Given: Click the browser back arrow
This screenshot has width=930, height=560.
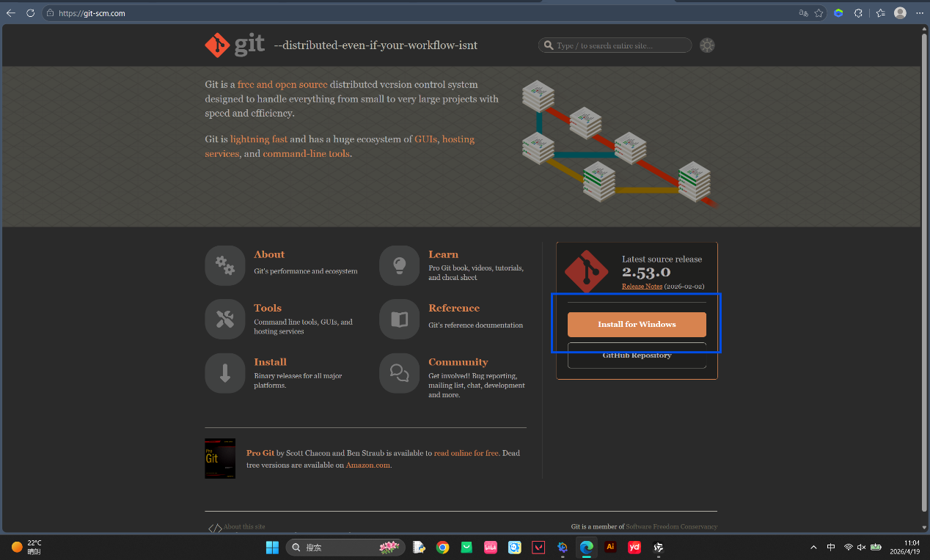Looking at the screenshot, I should click(x=11, y=13).
